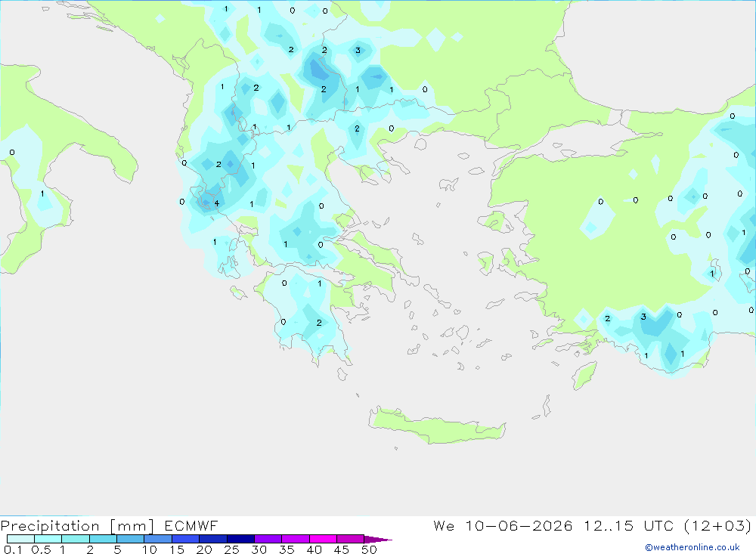
Task: Click the '20' legend scale label
Action: (x=204, y=549)
